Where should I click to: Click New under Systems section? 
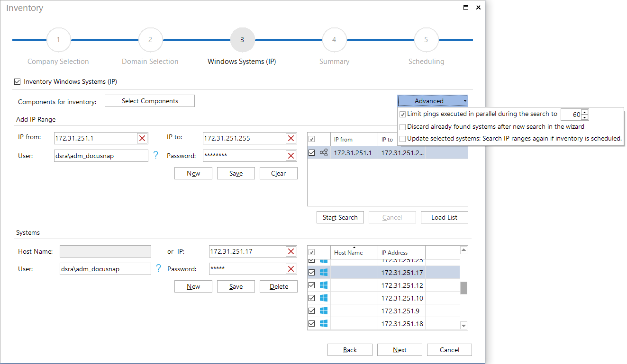(193, 286)
